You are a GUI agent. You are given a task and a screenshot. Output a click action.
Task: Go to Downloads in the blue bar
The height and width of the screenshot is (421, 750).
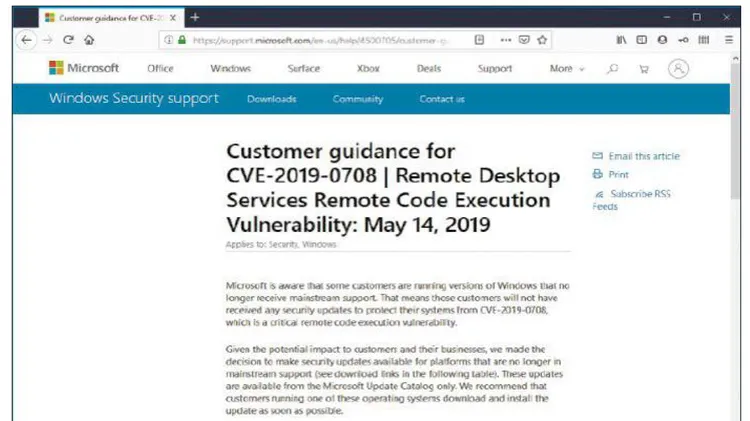[272, 99]
